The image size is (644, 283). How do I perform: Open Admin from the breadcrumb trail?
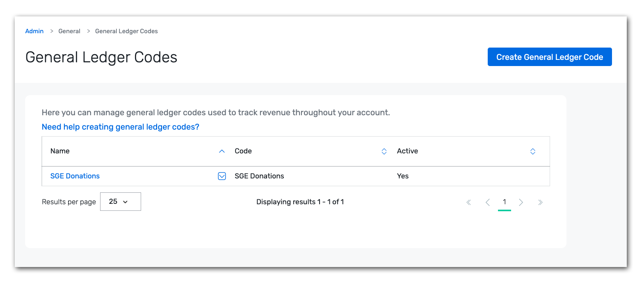pyautogui.click(x=34, y=31)
